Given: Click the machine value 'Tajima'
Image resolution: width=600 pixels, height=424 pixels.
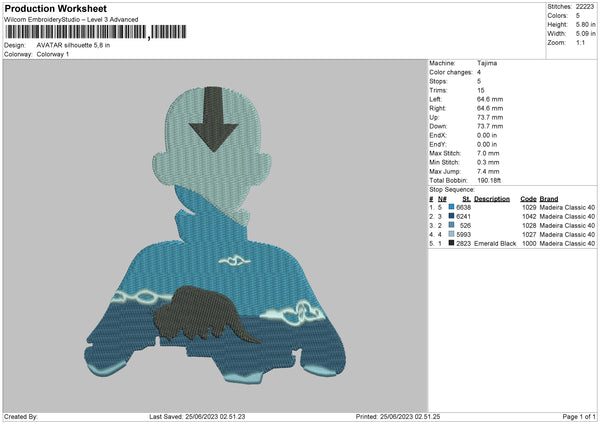Looking at the screenshot, I should pyautogui.click(x=487, y=63).
